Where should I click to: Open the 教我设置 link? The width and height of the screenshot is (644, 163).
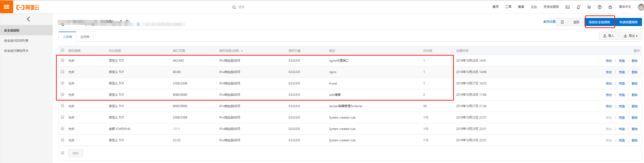pos(549,22)
